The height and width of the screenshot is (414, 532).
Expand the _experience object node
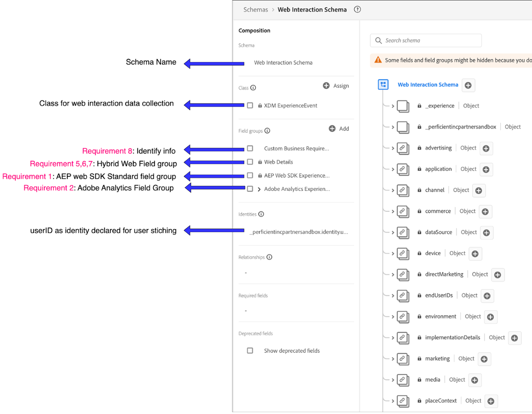click(392, 106)
